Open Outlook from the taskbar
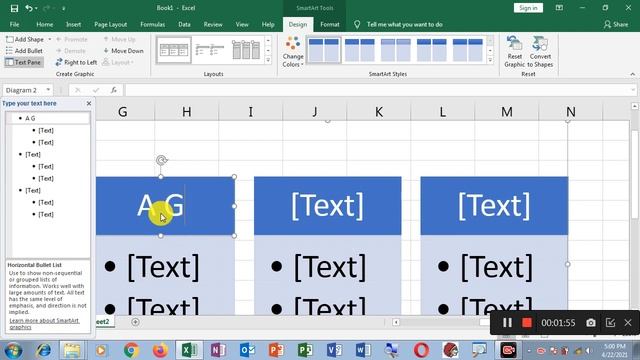640x360 pixels. click(247, 350)
